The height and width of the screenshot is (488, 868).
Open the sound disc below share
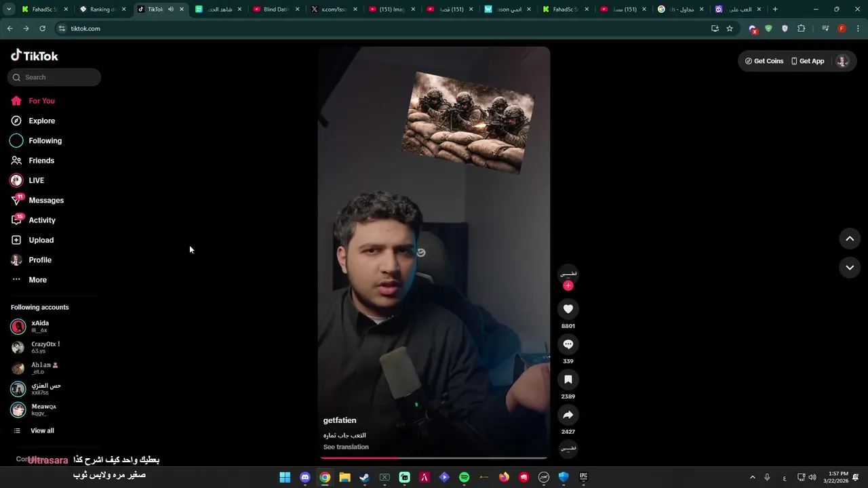point(568,448)
